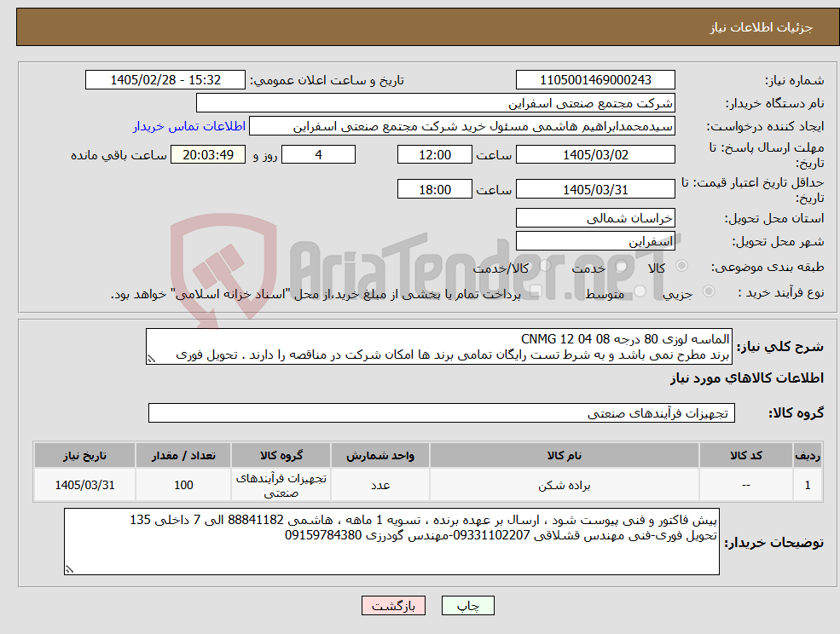
Task: Click the buyer organization name field
Action: tap(435, 103)
